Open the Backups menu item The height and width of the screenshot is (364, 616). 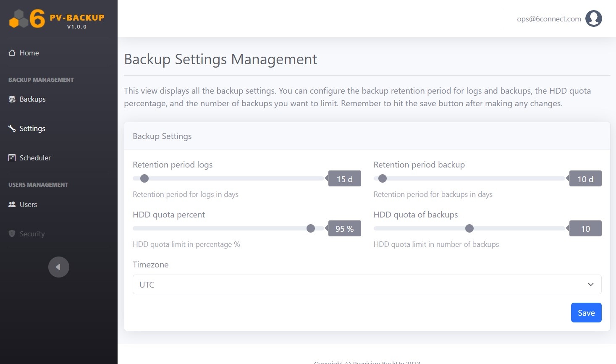(x=32, y=99)
